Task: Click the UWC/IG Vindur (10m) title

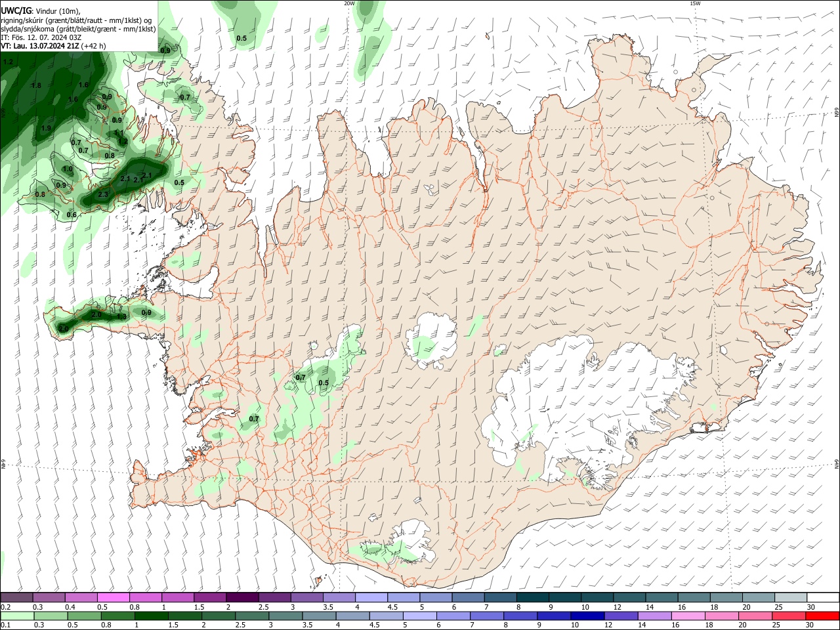Action: coord(41,10)
